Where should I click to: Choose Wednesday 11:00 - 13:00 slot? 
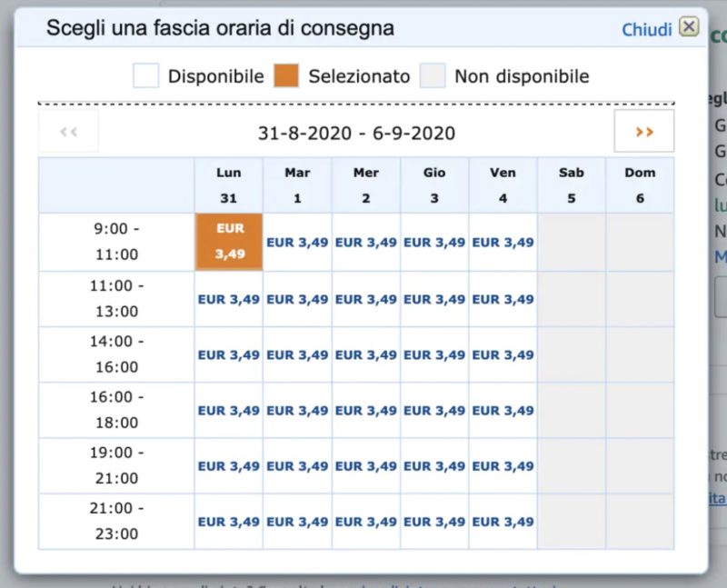[x=366, y=299]
